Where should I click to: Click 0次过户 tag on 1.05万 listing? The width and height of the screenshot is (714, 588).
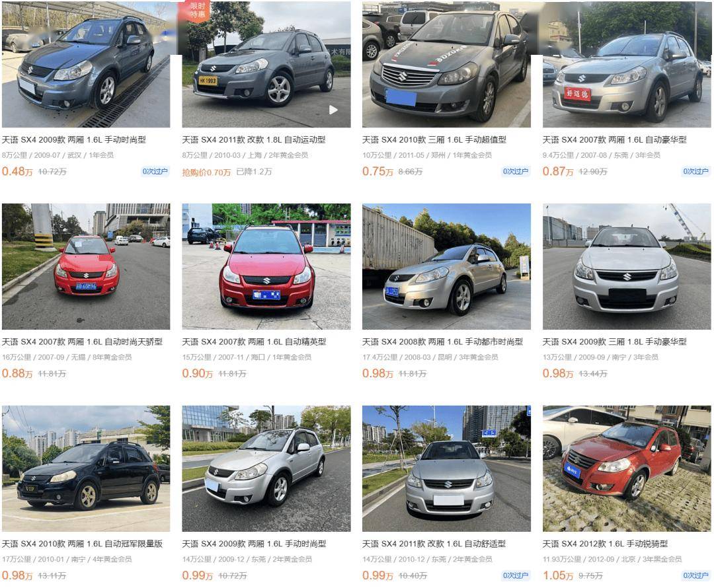695,575
